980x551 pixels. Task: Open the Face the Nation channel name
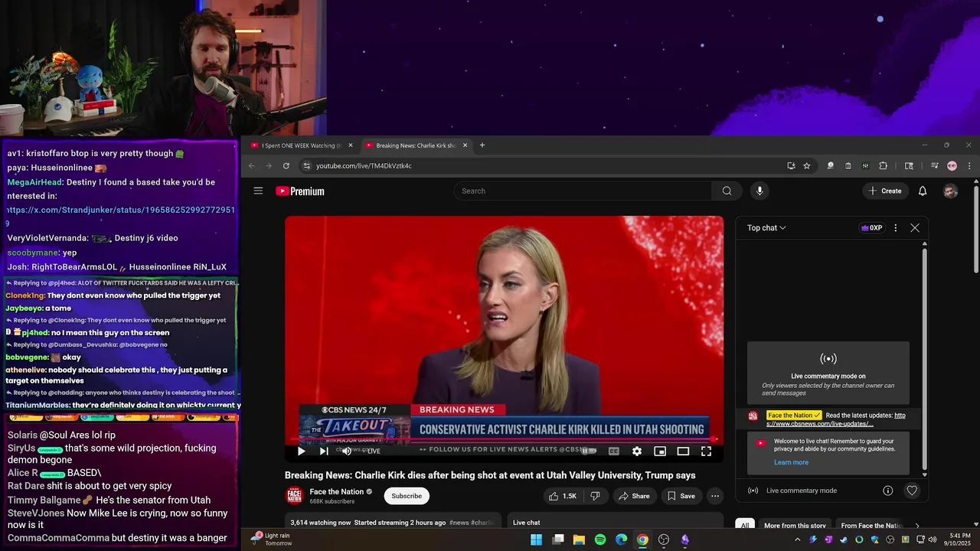[x=337, y=491]
